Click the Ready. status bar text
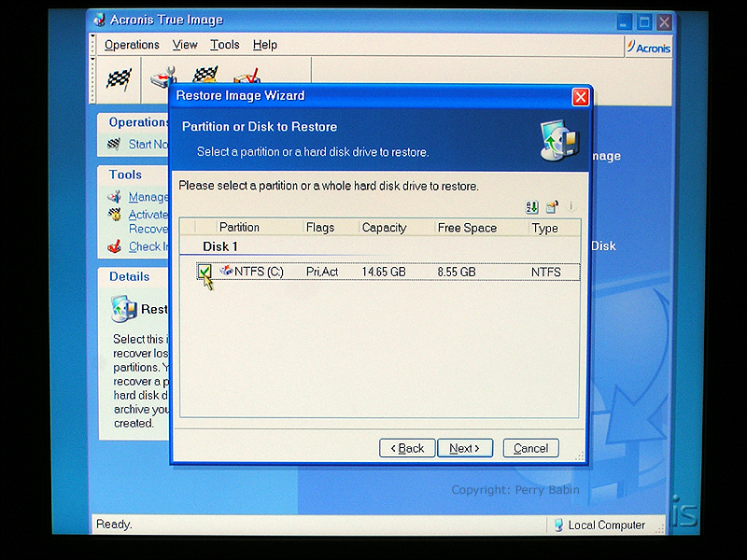Viewport: 747px width, 560px height. [114, 525]
